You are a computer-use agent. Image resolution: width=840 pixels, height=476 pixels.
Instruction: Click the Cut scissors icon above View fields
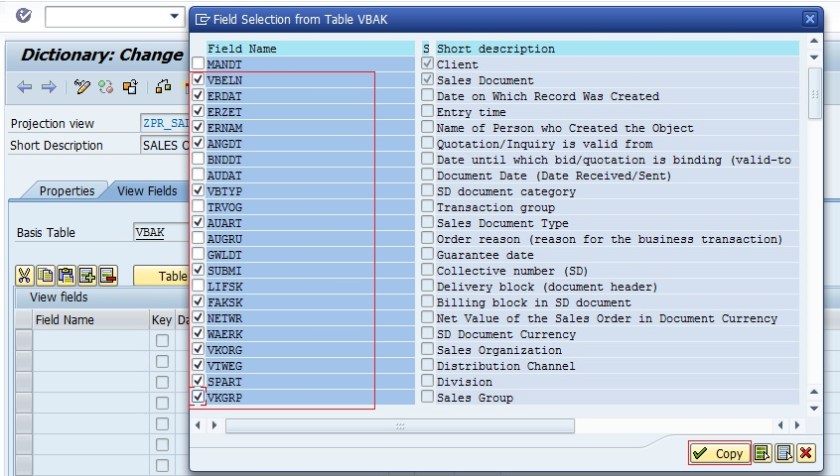click(24, 276)
